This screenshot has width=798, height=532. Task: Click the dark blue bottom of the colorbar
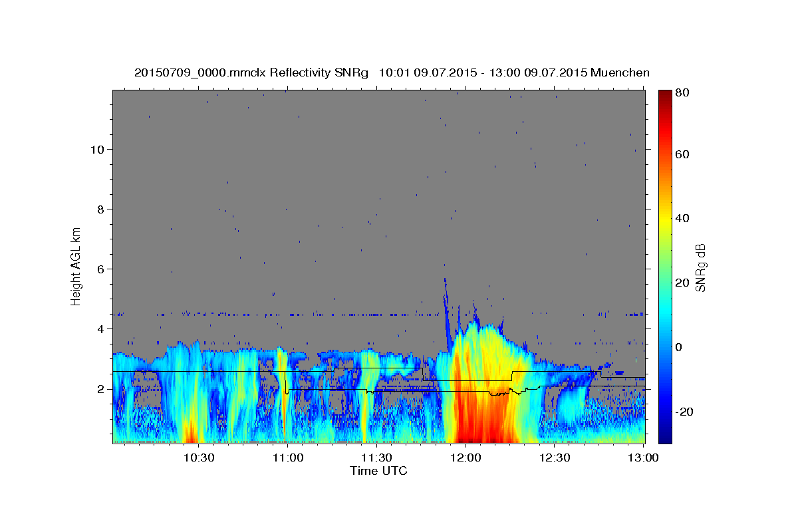click(x=664, y=436)
